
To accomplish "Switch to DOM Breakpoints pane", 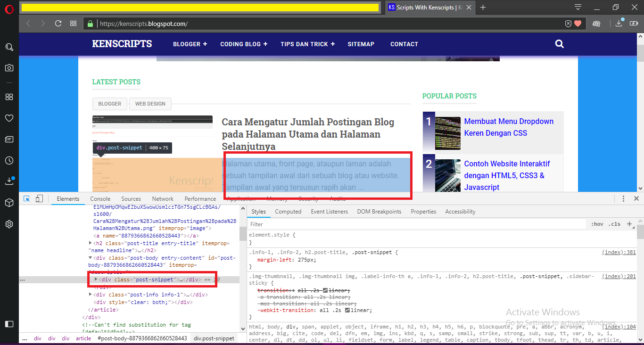I will (379, 212).
